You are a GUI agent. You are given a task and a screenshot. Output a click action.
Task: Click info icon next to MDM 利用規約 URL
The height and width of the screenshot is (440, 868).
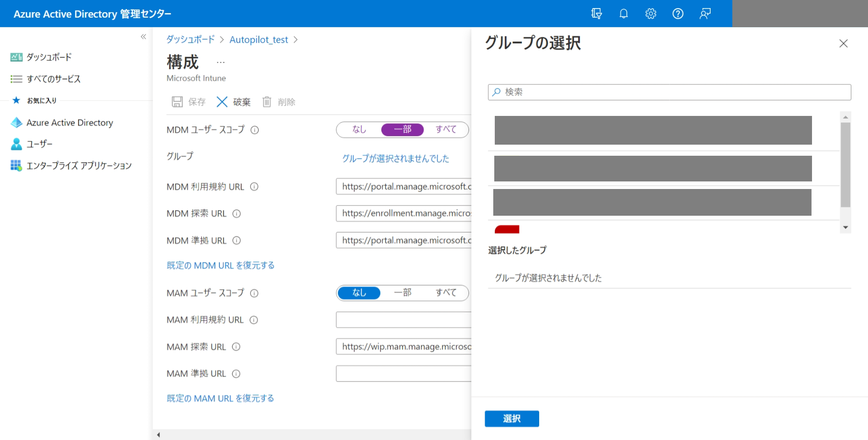[254, 186]
